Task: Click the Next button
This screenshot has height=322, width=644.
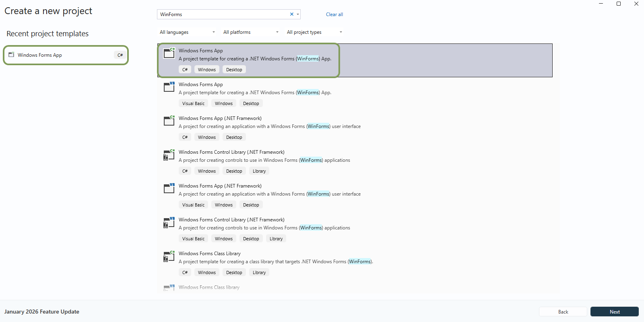Action: pyautogui.click(x=615, y=312)
